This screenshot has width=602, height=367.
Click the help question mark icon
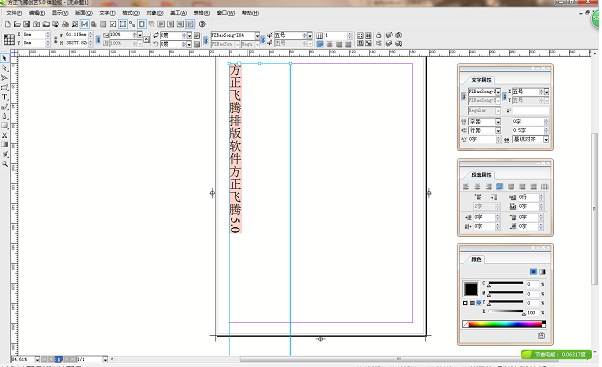[202, 24]
